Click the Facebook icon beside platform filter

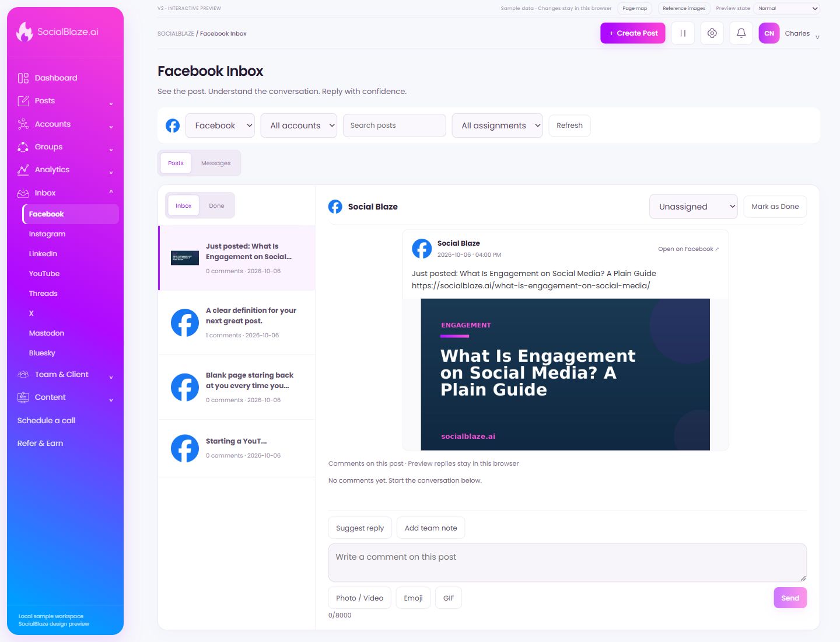pyautogui.click(x=173, y=125)
